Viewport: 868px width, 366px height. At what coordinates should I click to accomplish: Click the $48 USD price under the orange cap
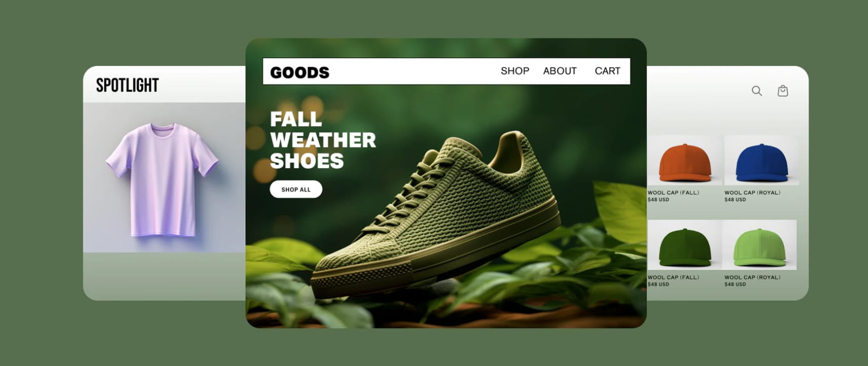658,200
